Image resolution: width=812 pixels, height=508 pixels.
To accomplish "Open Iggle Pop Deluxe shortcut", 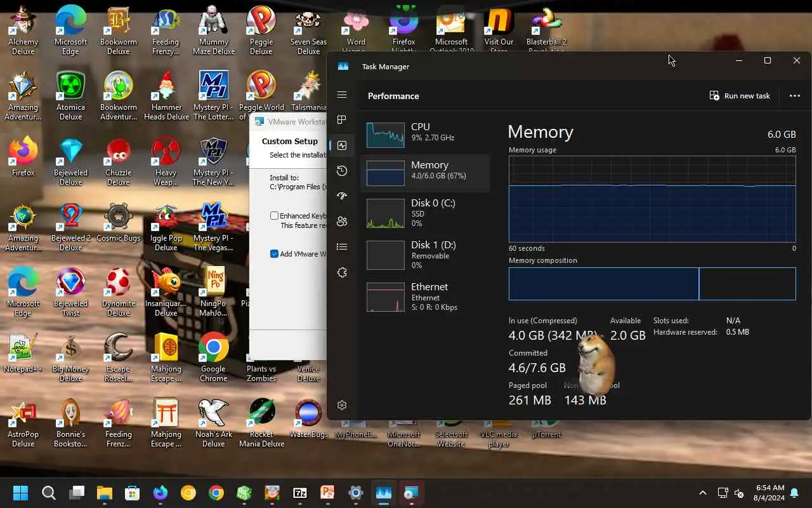I will coord(166,227).
